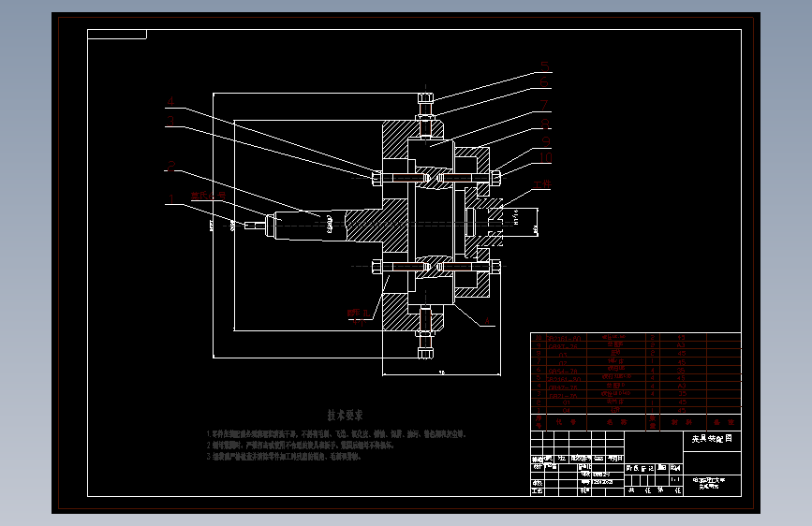This screenshot has width=812, height=526.
Task: Select callout number 6 in the drawing
Action: click(x=544, y=82)
